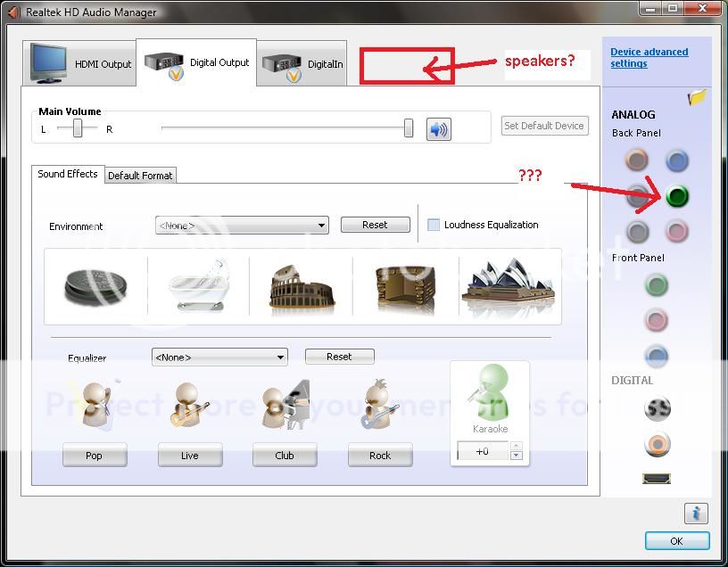
Task: Open Device advanced settings link
Action: pyautogui.click(x=649, y=58)
